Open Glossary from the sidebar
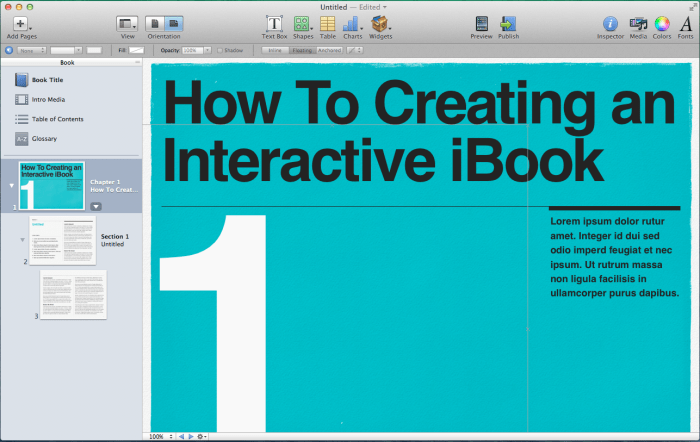 (x=44, y=139)
